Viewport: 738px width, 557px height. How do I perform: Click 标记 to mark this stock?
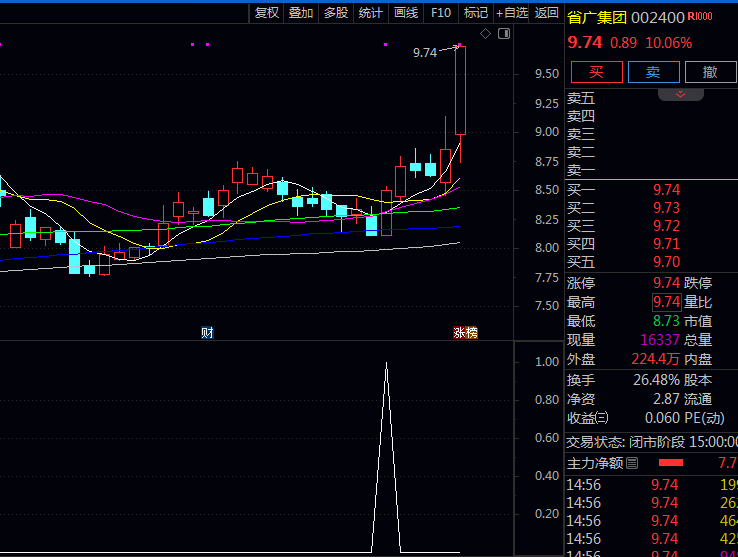tap(476, 13)
